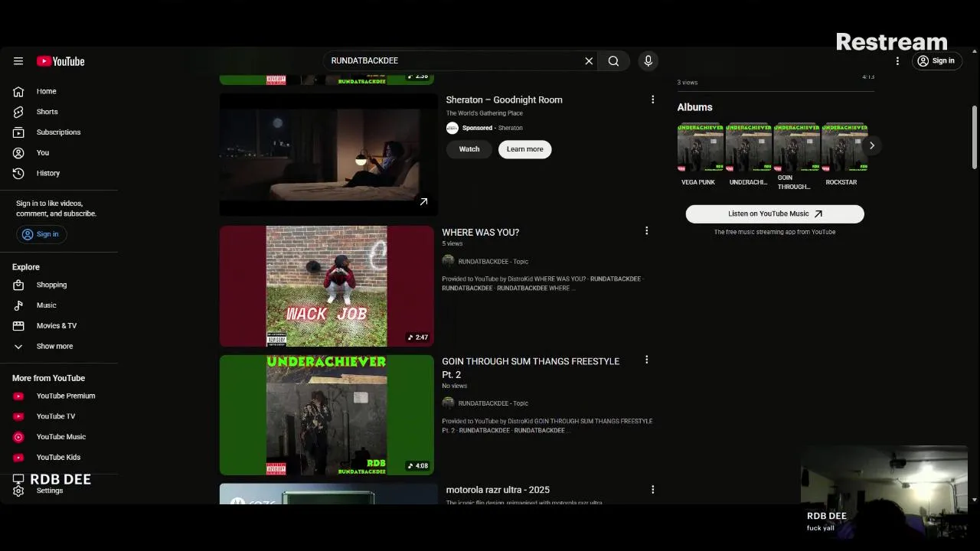Image resolution: width=980 pixels, height=551 pixels.
Task: Open the second UNDERACHI... album cover
Action: tap(748, 148)
